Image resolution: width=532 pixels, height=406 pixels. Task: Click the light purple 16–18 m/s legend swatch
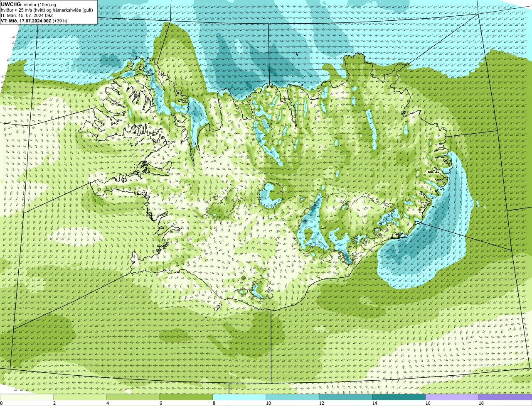(452, 397)
